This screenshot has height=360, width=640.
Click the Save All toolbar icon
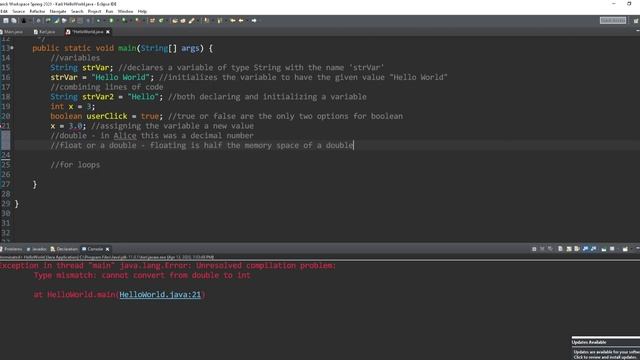tap(14, 20)
